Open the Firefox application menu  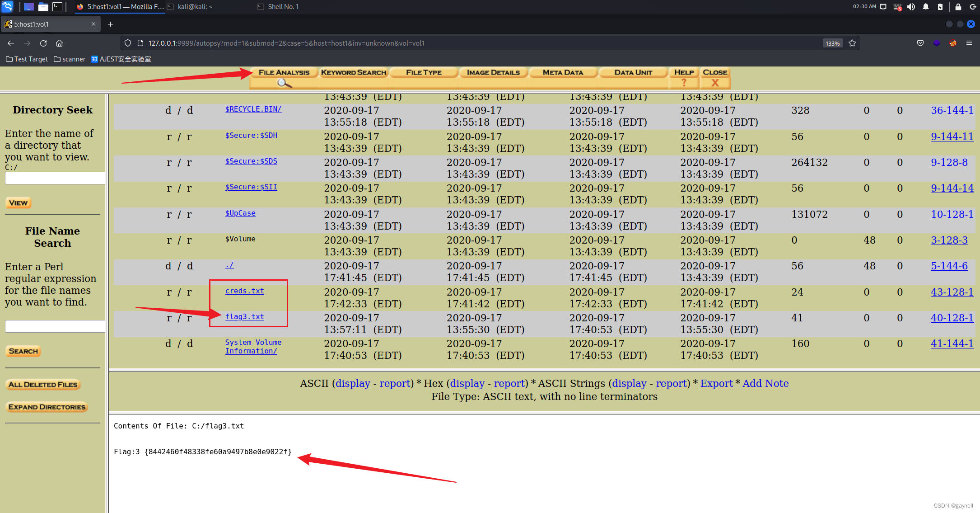[969, 43]
